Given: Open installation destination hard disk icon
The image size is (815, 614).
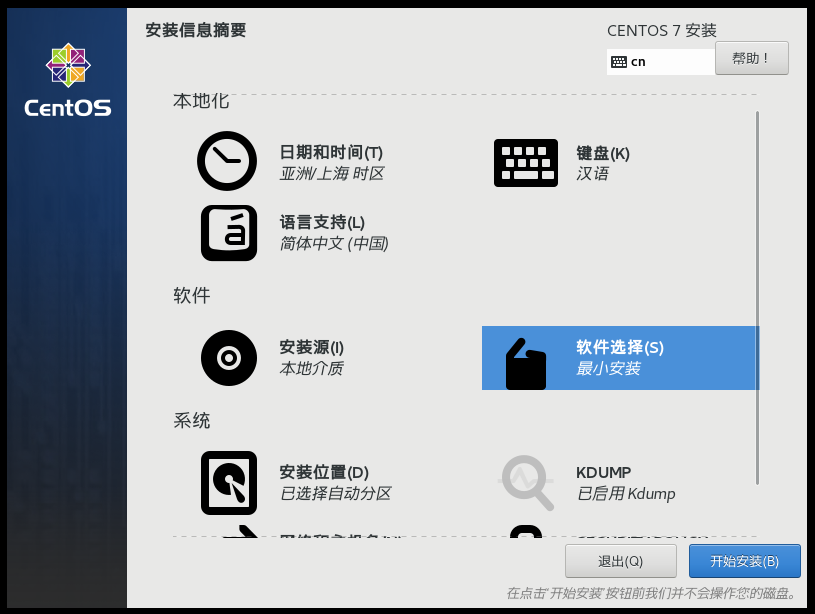Looking at the screenshot, I should click(x=229, y=483).
